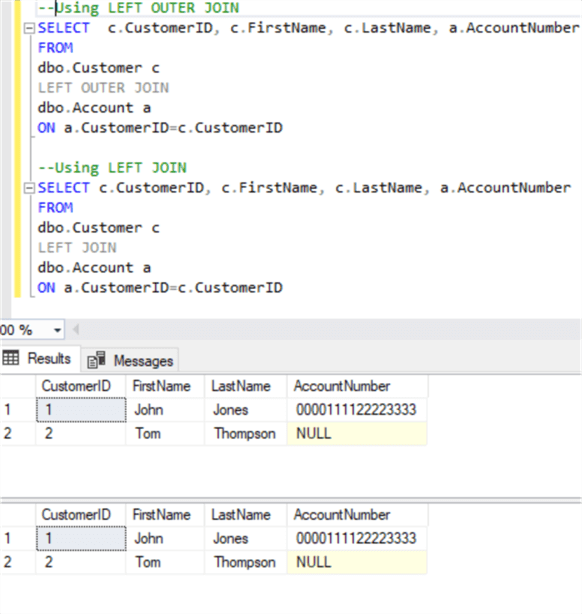
Task: Select CustomerID cell 2 in first result grid
Action: pyautogui.click(x=81, y=433)
